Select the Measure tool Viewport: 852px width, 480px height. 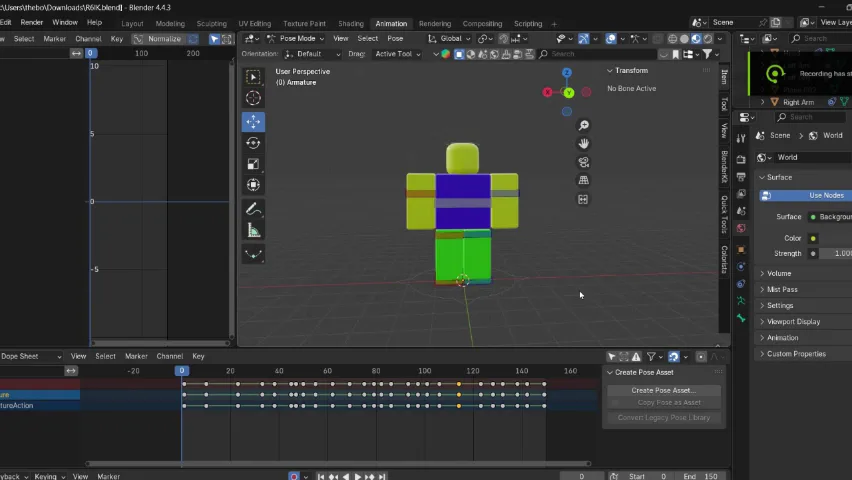tap(253, 230)
